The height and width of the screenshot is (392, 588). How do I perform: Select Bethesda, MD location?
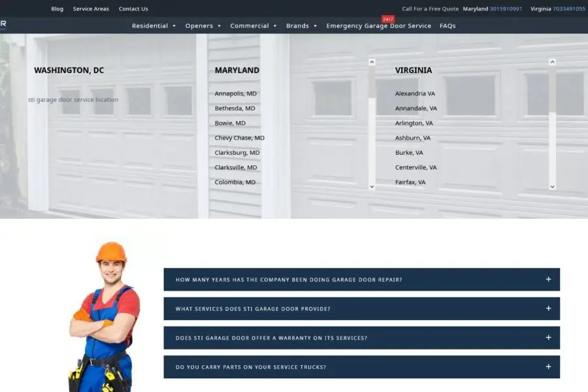235,108
